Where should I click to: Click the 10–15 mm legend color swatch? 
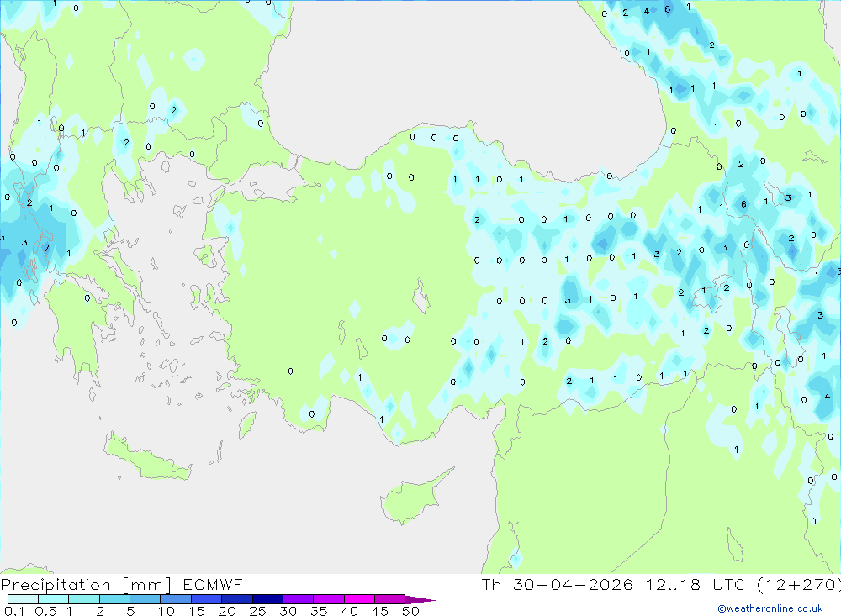click(x=176, y=599)
